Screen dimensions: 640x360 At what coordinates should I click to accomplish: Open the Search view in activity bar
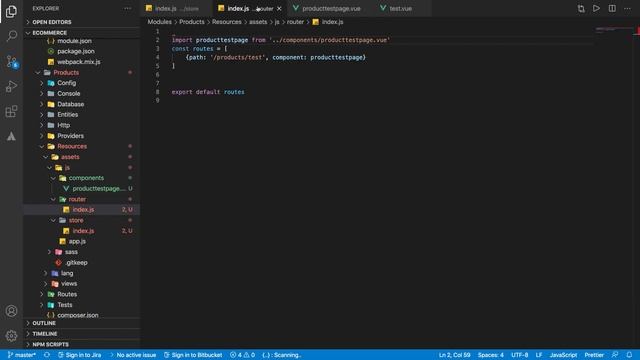click(x=11, y=36)
